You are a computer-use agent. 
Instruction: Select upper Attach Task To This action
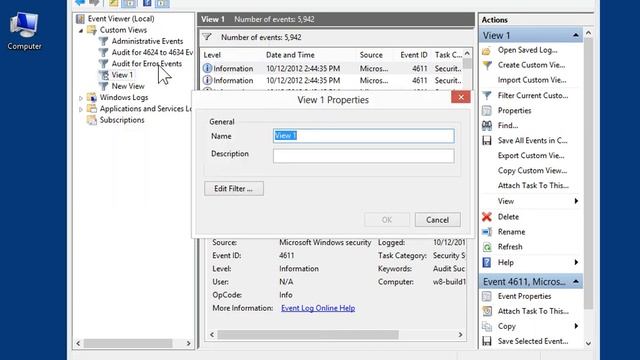[x=533, y=186]
